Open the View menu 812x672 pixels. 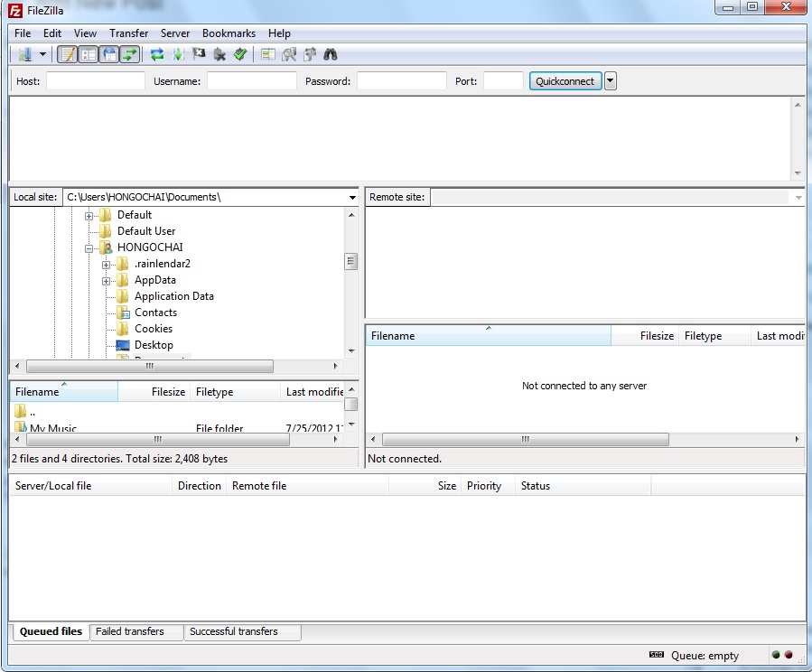click(x=85, y=33)
